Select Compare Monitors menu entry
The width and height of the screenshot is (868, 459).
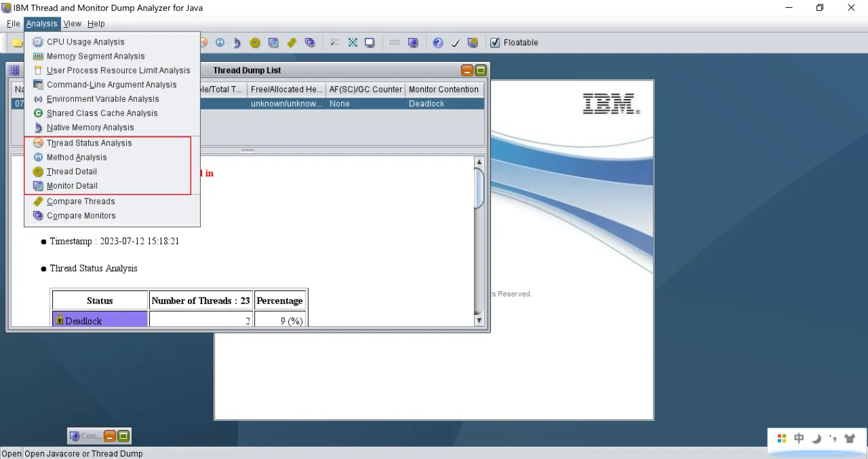(112, 216)
